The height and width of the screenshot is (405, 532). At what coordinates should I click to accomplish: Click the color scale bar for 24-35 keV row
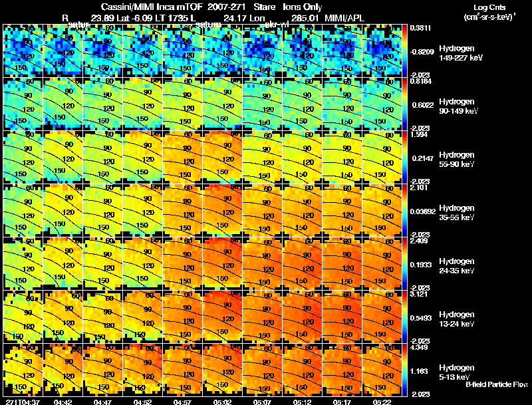[404, 263]
